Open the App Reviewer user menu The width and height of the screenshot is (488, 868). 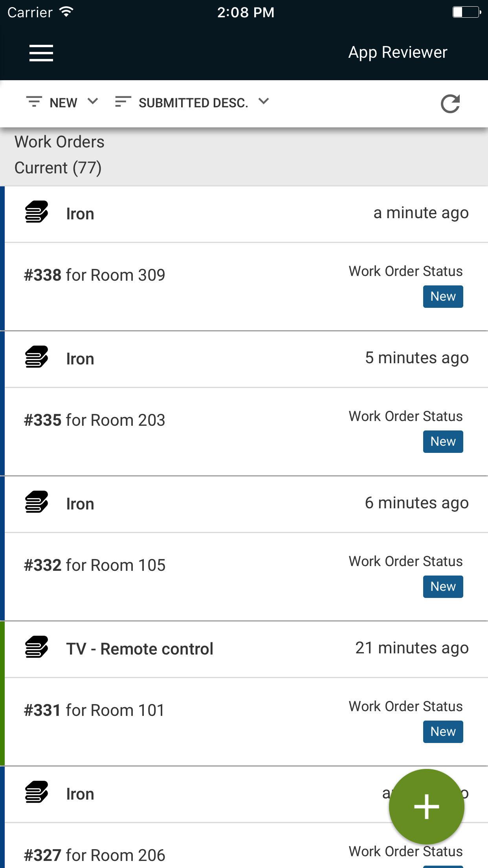point(398,53)
